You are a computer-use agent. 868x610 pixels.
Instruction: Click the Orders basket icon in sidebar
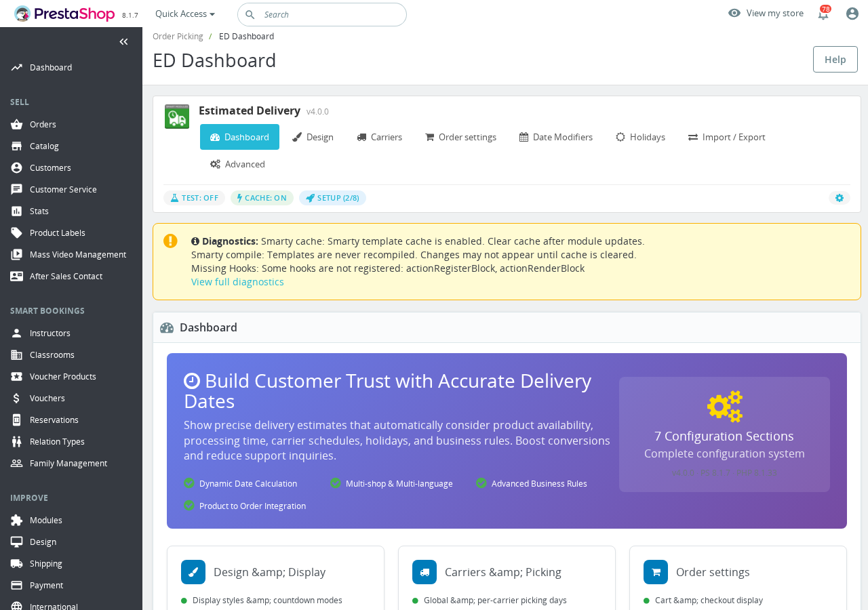click(x=17, y=125)
